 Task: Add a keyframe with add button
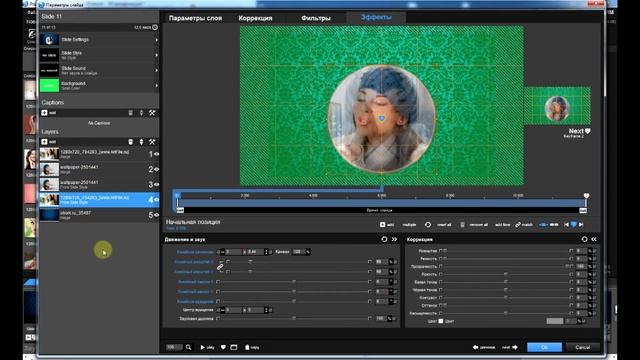pyautogui.click(x=387, y=224)
